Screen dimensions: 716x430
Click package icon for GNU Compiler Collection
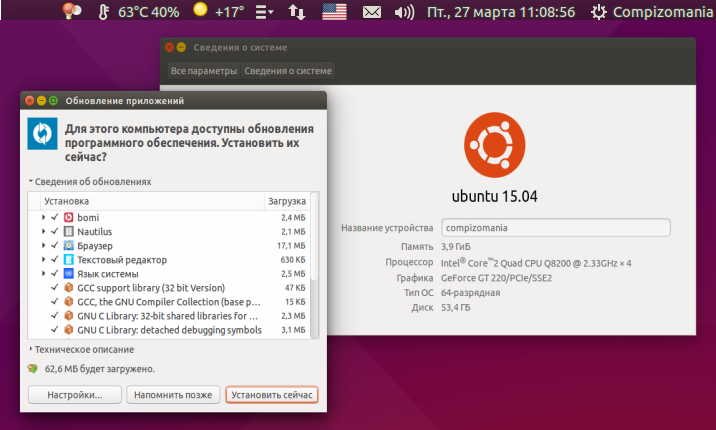pyautogui.click(x=68, y=302)
